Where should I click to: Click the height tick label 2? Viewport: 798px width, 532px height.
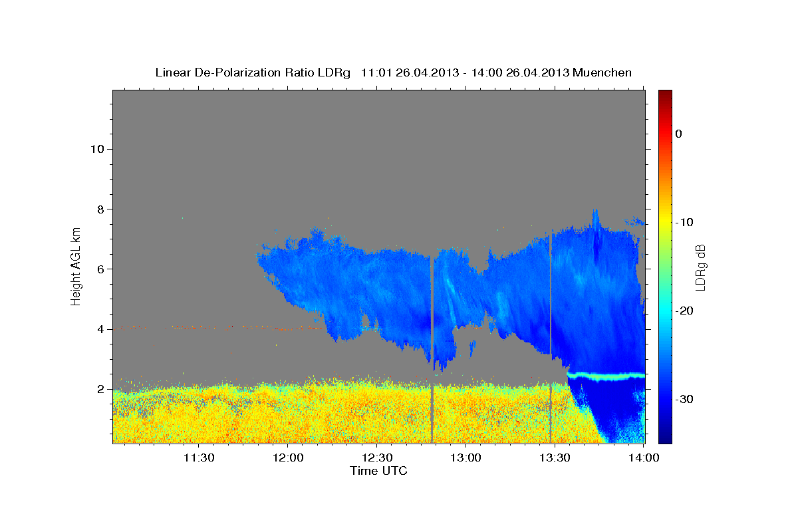click(101, 389)
